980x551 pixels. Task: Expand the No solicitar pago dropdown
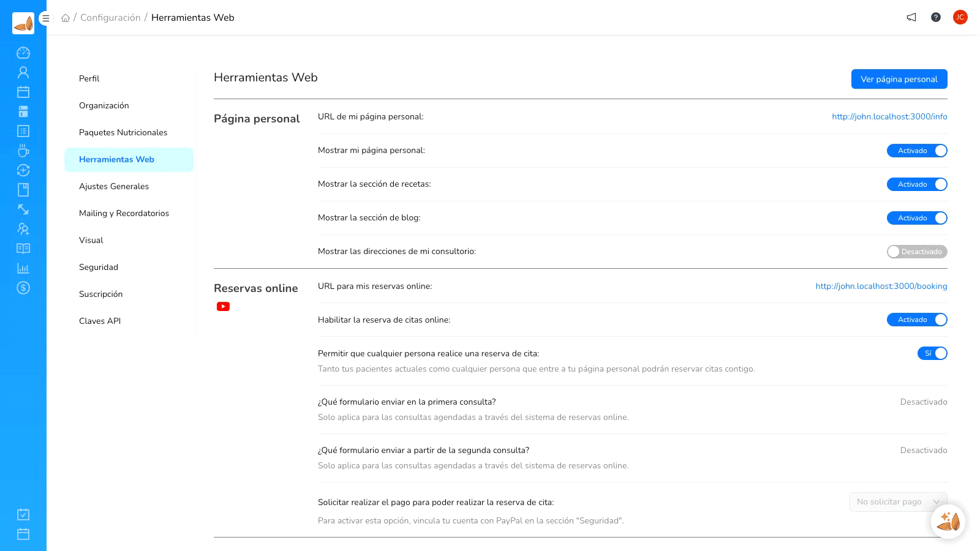click(x=898, y=502)
